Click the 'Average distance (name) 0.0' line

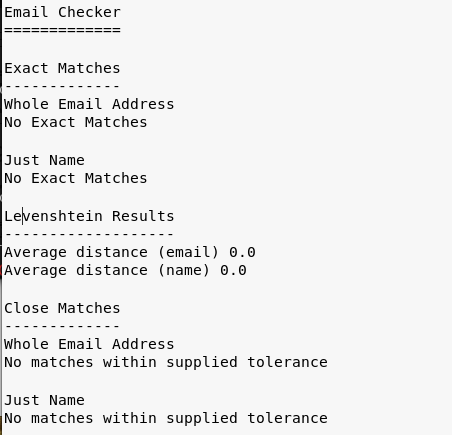click(x=125, y=270)
